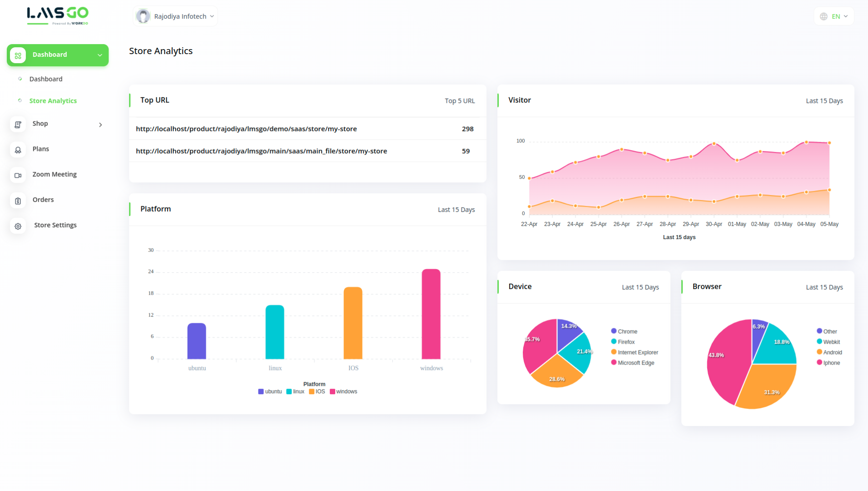Viewport: 868px width, 491px height.
Task: Toggle the ubuntu legend swatch
Action: pyautogui.click(x=261, y=392)
